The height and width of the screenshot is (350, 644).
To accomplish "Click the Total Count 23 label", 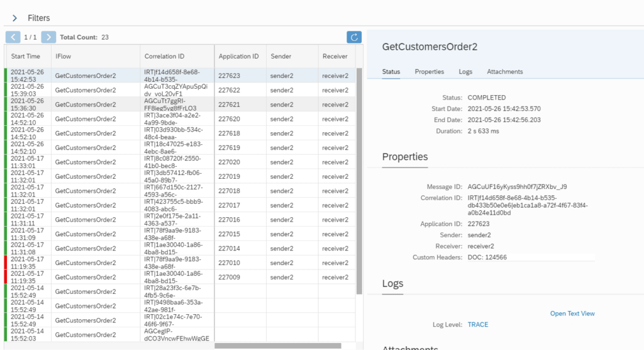I will pyautogui.click(x=84, y=37).
